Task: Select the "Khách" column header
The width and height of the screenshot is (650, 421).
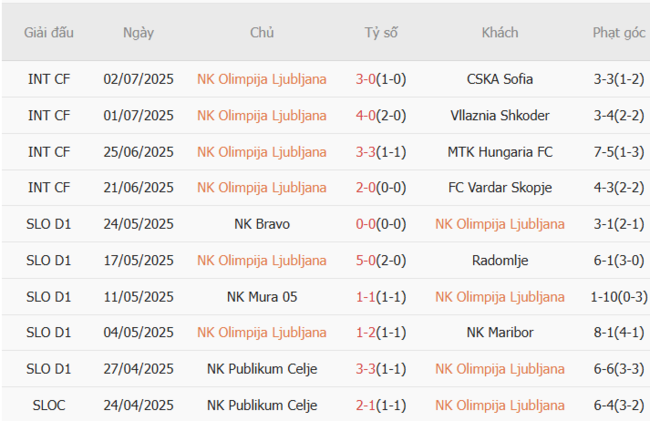Action: click(x=500, y=32)
